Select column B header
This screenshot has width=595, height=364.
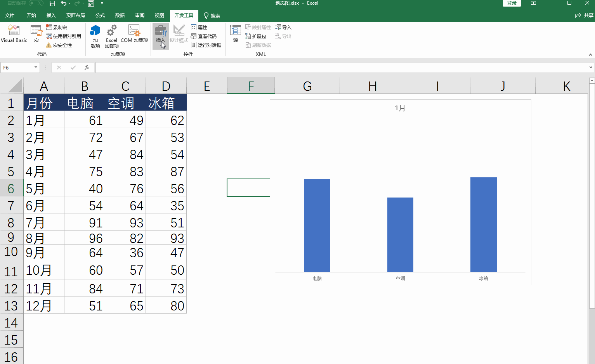85,86
